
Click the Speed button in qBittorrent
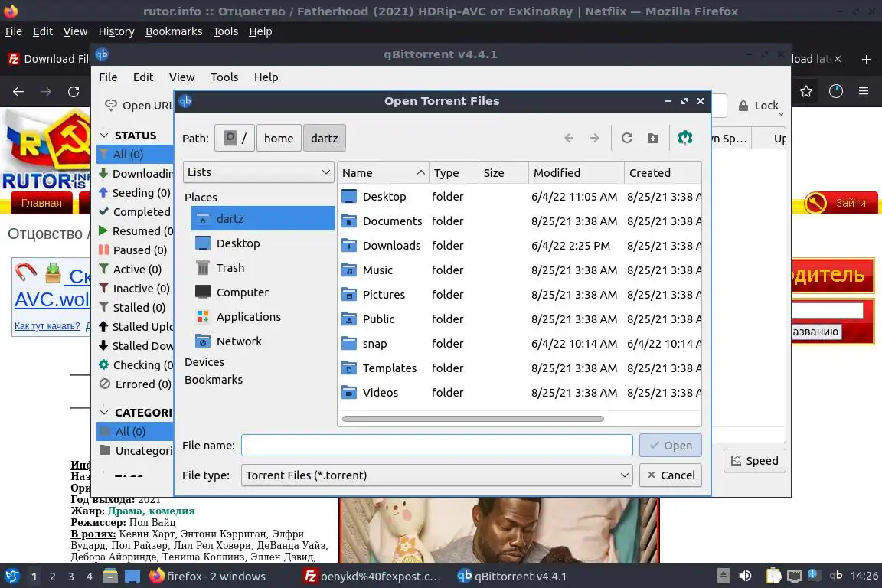coord(754,460)
